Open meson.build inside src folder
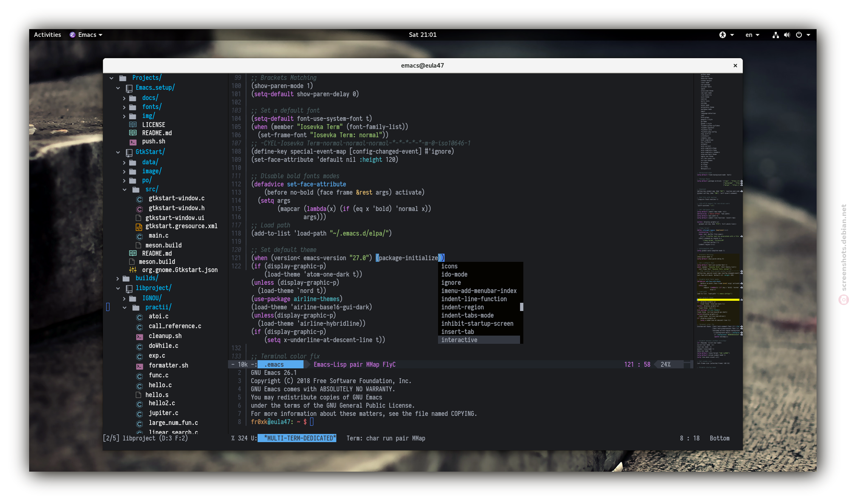849x504 pixels. pyautogui.click(x=163, y=245)
